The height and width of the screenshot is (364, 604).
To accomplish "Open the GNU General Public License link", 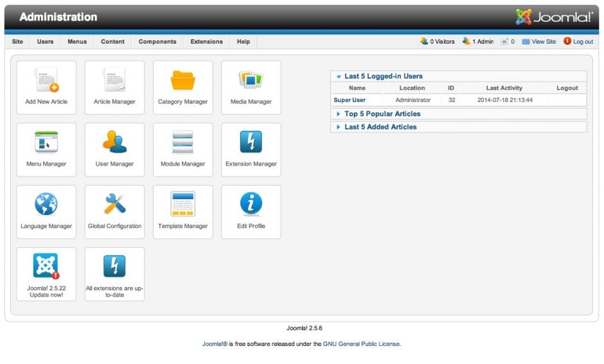I will (x=361, y=344).
